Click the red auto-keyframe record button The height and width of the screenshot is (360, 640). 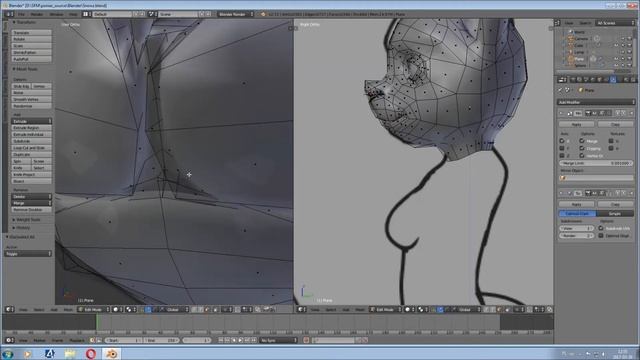[x=306, y=340]
